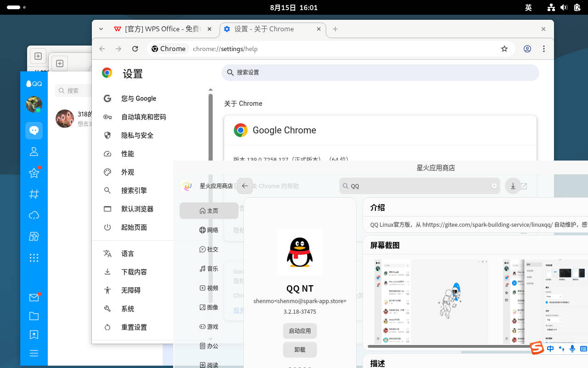Open QQ Zone star icon
This screenshot has width=588, height=368.
click(x=34, y=173)
